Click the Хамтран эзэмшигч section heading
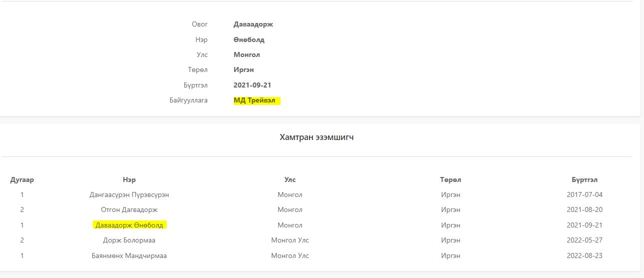The height and width of the screenshot is (278, 644). tap(317, 137)
